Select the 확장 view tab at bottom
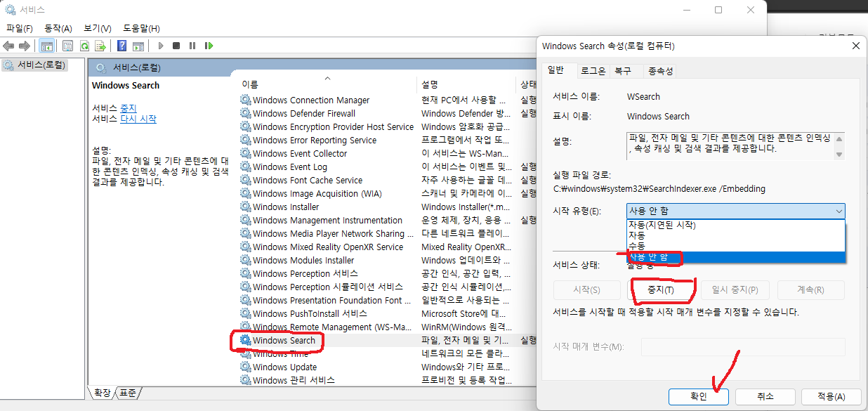Viewport: 868px width, 411px height. [x=102, y=393]
